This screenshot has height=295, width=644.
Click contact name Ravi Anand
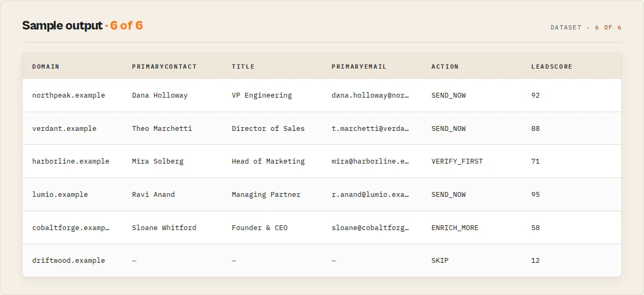pos(153,195)
